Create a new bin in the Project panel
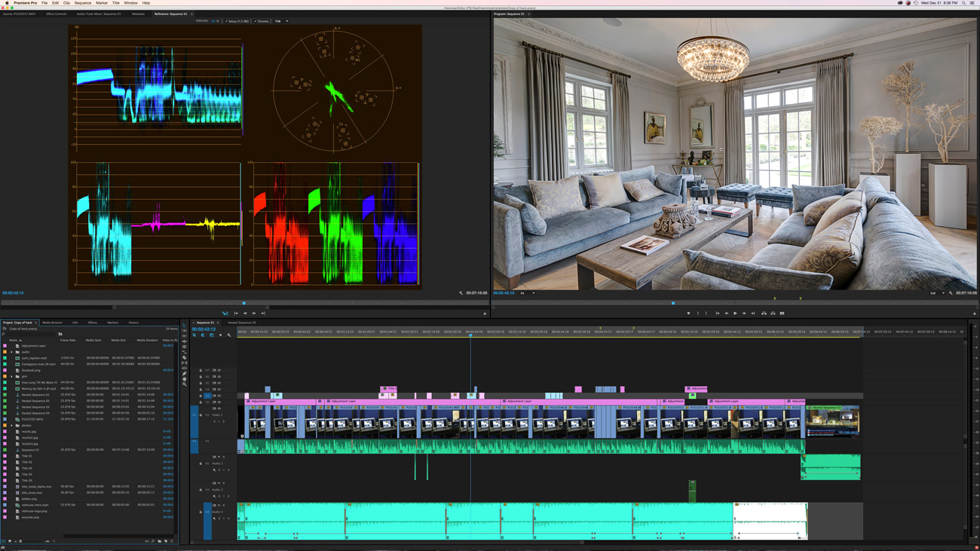This screenshot has height=551, width=980. click(160, 540)
